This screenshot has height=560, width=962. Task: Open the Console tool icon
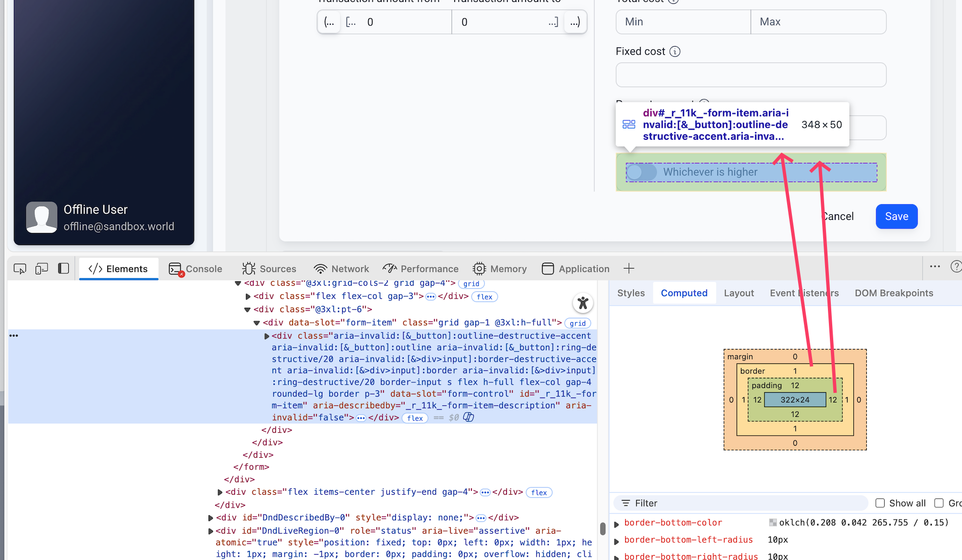pos(176,269)
